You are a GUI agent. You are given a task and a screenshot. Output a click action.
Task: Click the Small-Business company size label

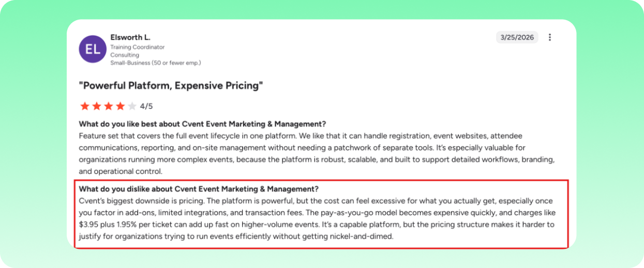point(156,63)
